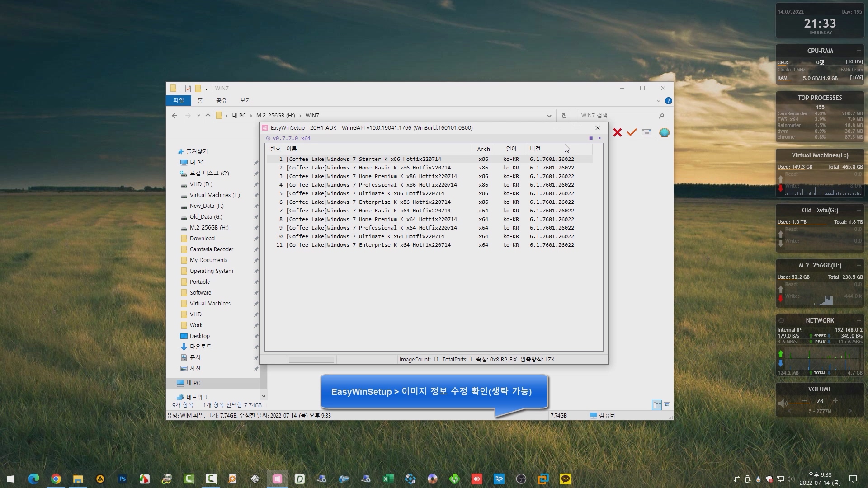Image resolution: width=868 pixels, height=488 pixels.
Task: Open the pink EasyWinSetup taskbar icon
Action: 278,479
